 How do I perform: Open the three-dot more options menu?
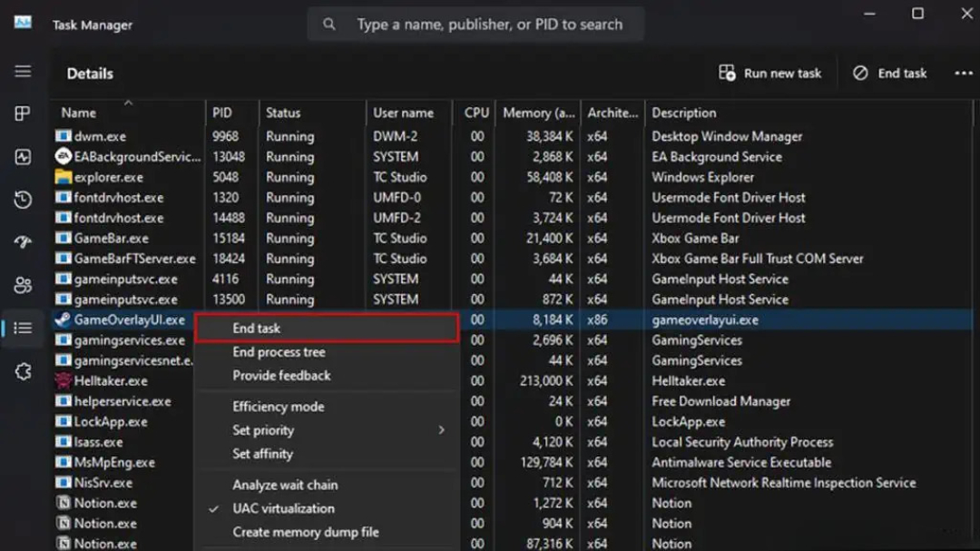point(963,74)
